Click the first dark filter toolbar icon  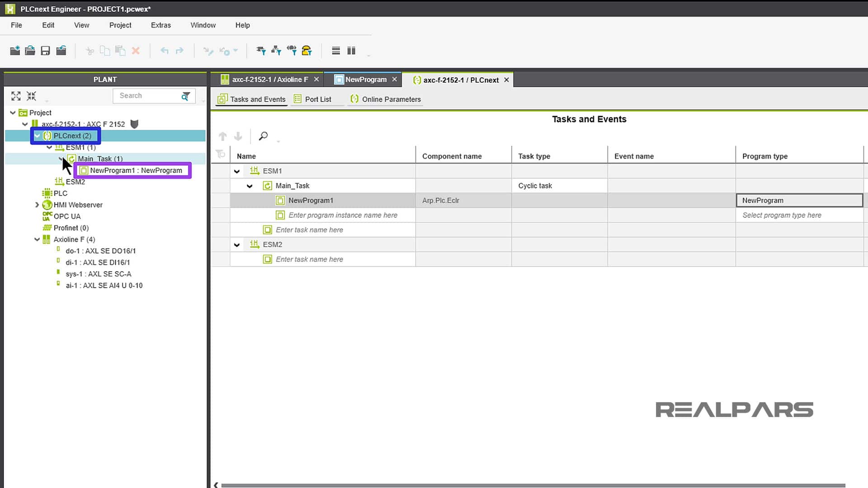pyautogui.click(x=261, y=51)
